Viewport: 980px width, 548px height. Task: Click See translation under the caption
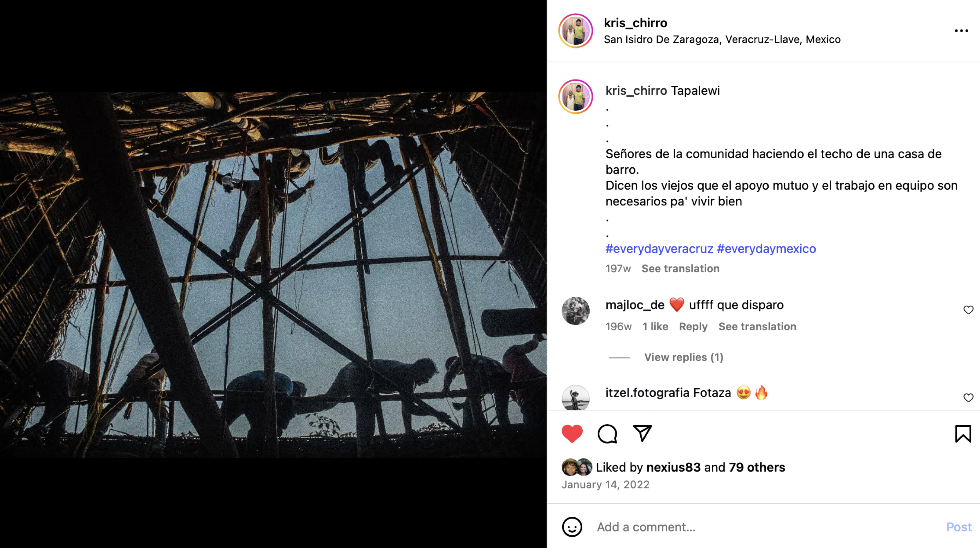click(x=680, y=268)
